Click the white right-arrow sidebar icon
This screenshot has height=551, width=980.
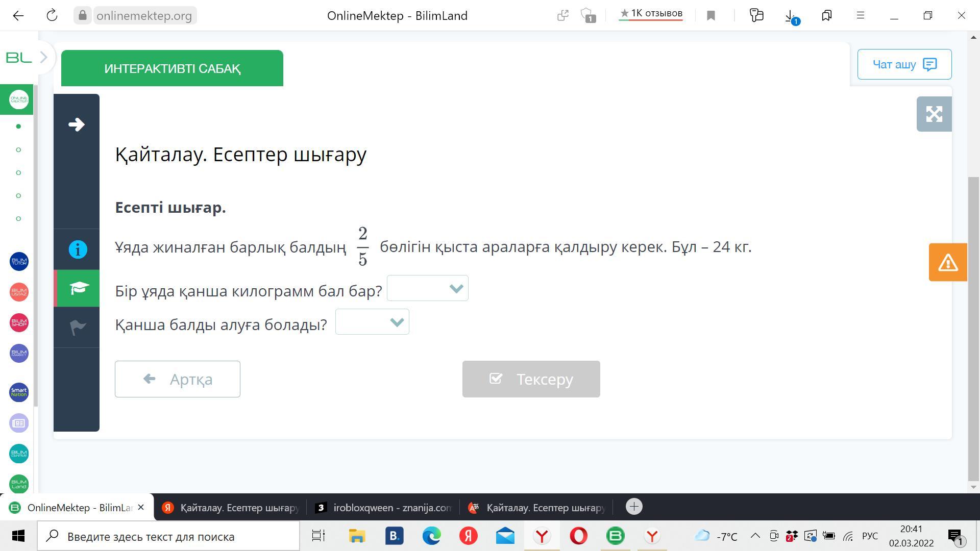click(77, 124)
